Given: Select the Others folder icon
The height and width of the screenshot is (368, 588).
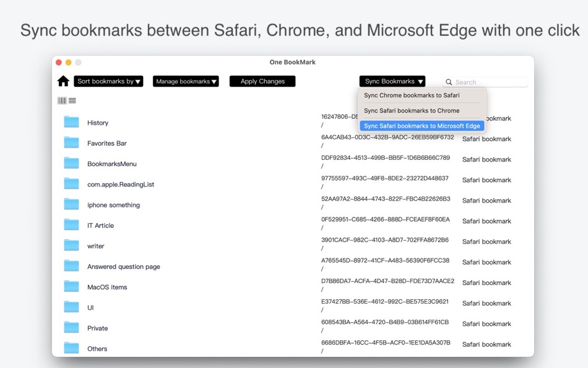Looking at the screenshot, I should coord(71,348).
